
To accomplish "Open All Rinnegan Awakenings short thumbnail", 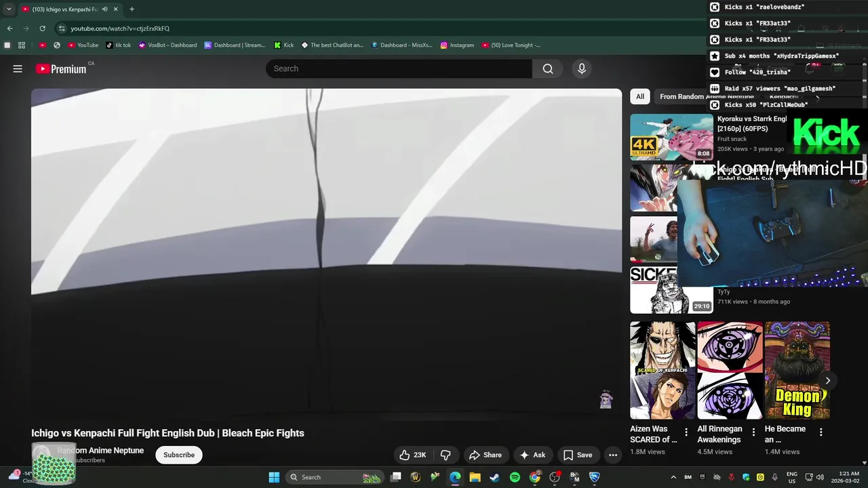I will [x=730, y=370].
